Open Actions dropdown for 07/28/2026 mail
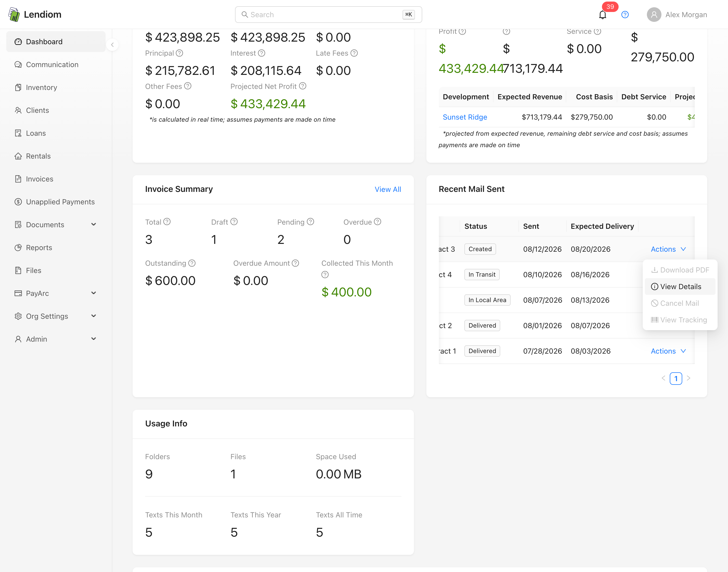 tap(668, 351)
